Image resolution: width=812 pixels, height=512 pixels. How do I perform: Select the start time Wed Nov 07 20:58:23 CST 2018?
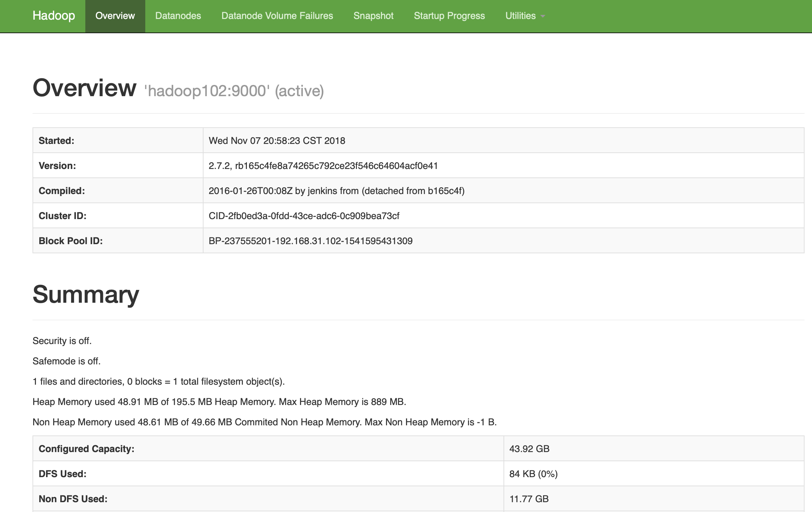[277, 141]
